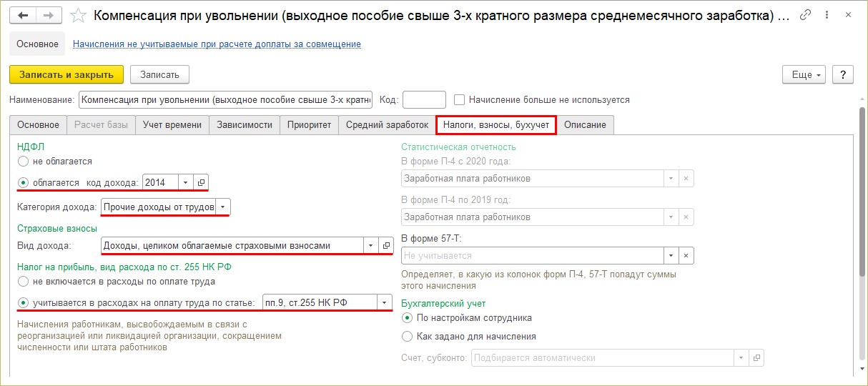868x386 pixels.
Task: Expand the form P-4 since 2020 dropdown
Action: pyautogui.click(x=671, y=178)
